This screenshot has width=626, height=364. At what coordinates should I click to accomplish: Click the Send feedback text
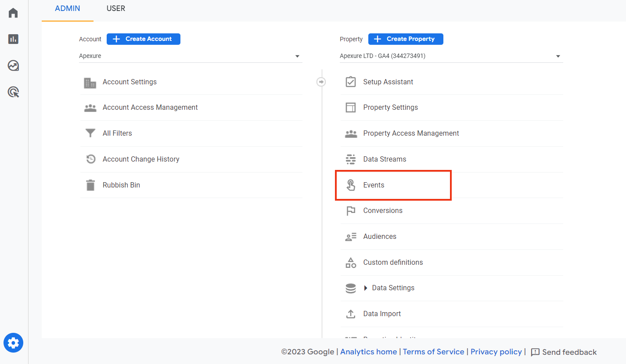[569, 352]
